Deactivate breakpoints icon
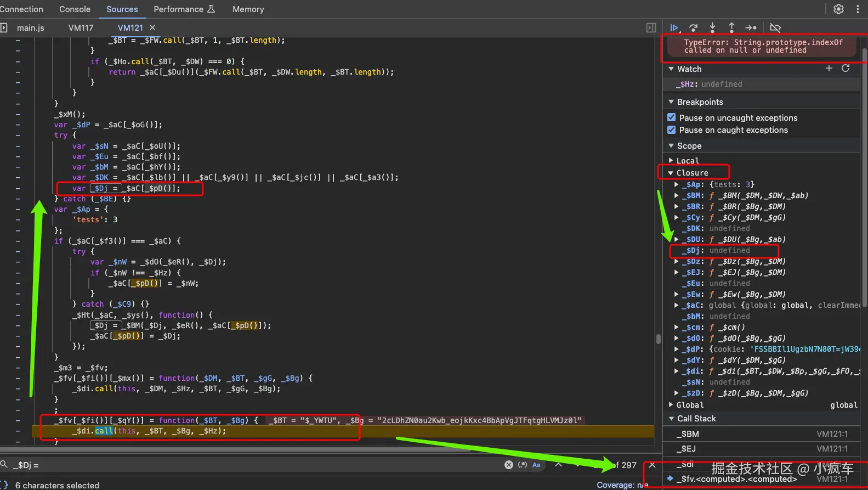This screenshot has width=868, height=490. 775,27
